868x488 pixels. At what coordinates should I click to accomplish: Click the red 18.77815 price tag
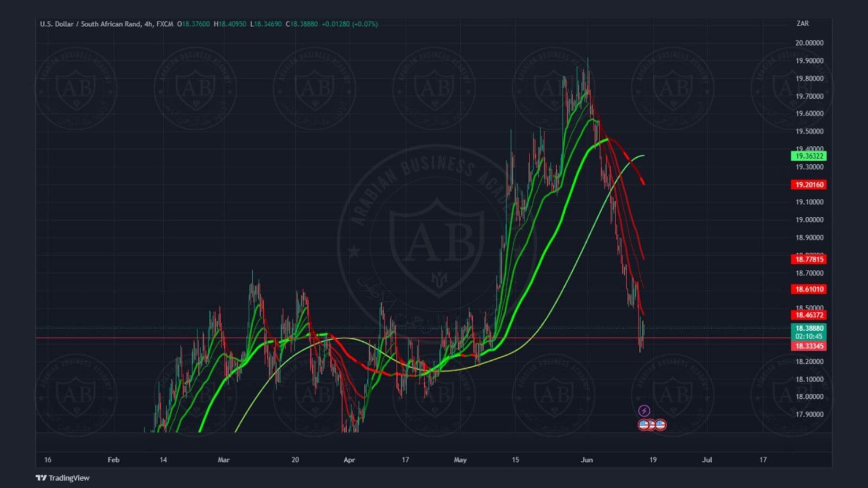coord(809,260)
